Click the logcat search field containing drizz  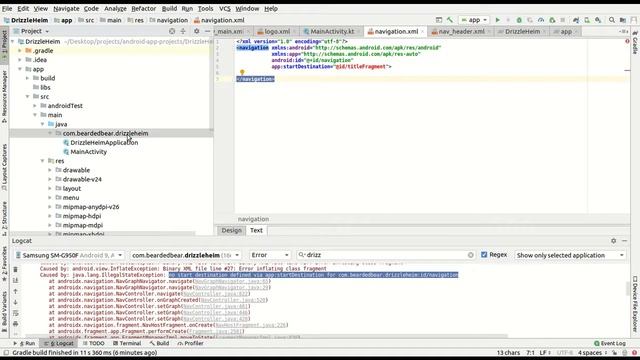click(386, 255)
